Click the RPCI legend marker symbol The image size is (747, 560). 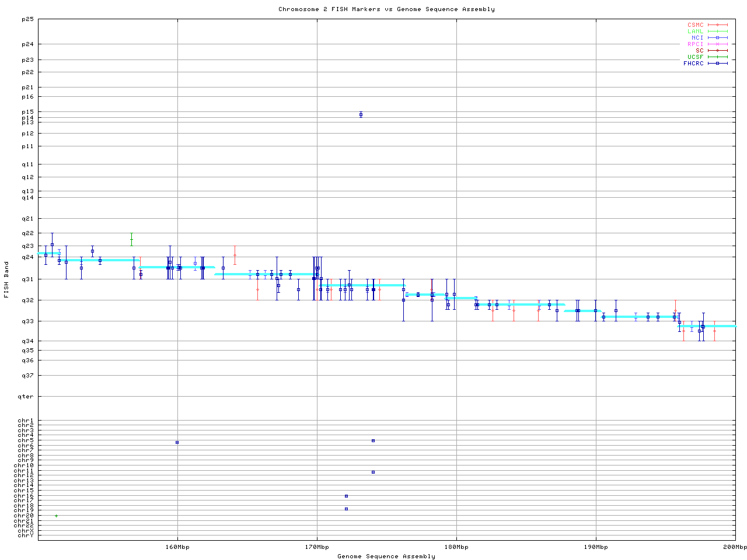pos(717,44)
